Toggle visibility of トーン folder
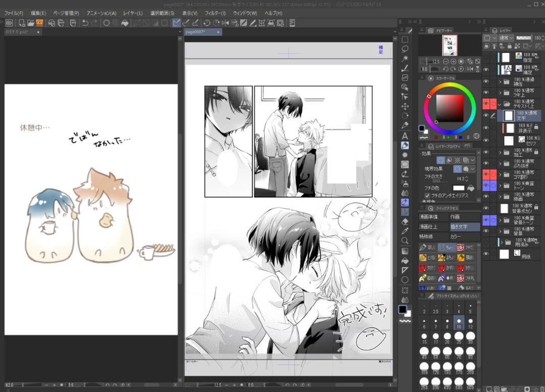This screenshot has width=545, height=392. (486, 185)
